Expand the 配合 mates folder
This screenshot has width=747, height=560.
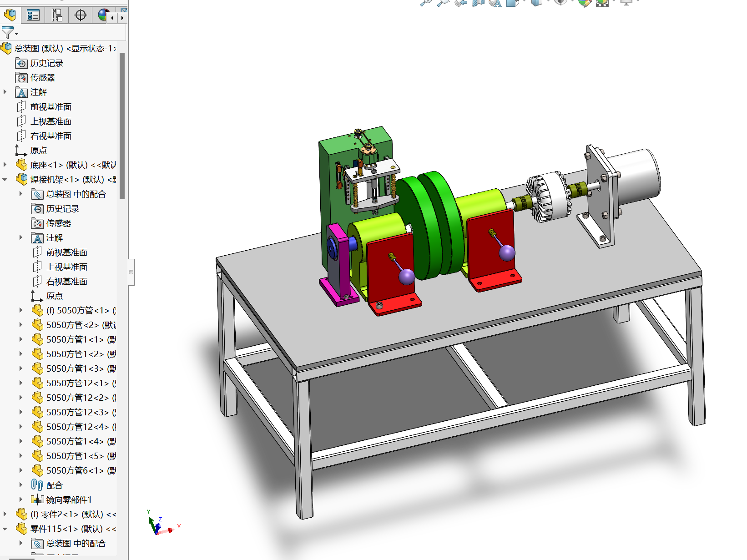coord(21,485)
